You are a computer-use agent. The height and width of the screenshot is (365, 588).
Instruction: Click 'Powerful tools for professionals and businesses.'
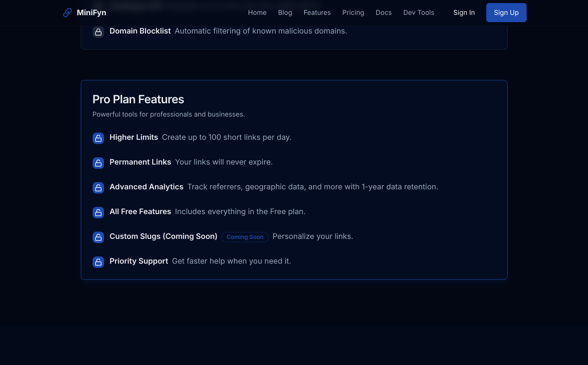(169, 114)
